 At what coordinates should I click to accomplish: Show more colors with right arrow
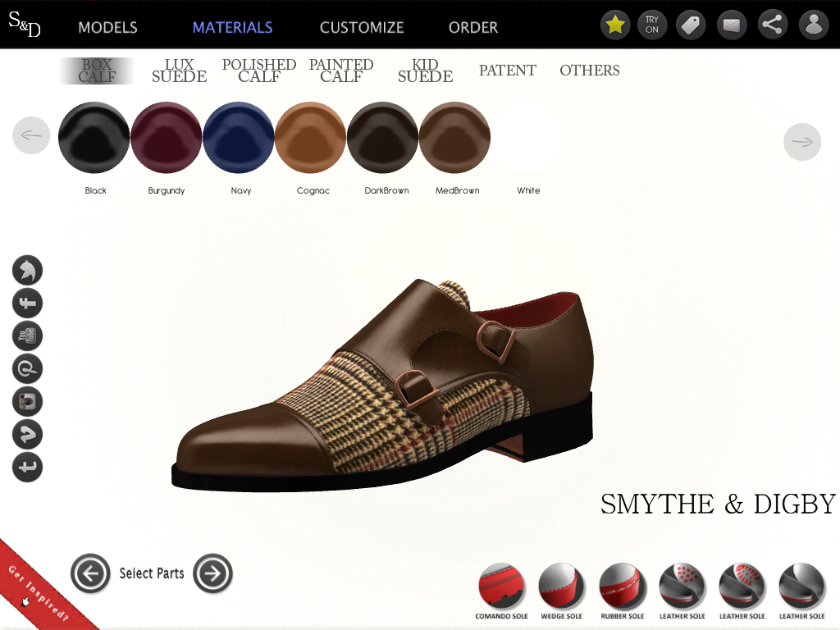(x=802, y=142)
